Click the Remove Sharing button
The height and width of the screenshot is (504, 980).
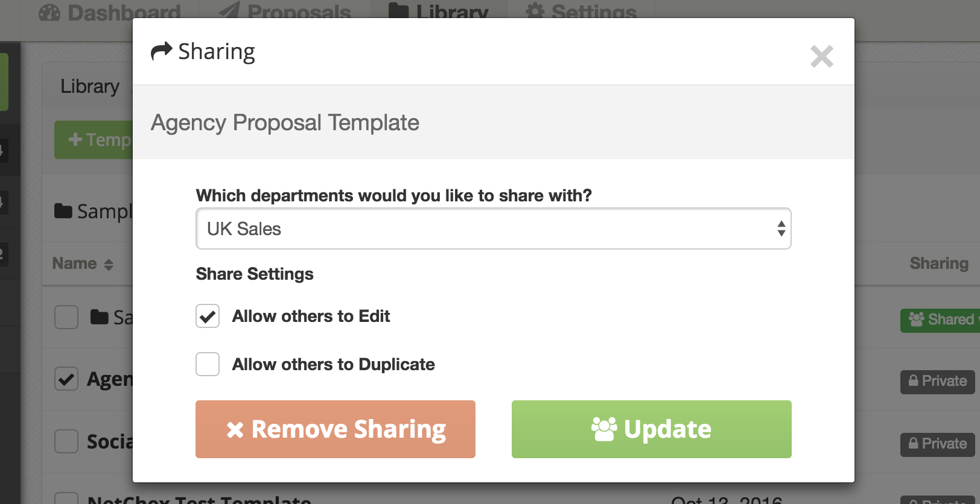pos(336,429)
